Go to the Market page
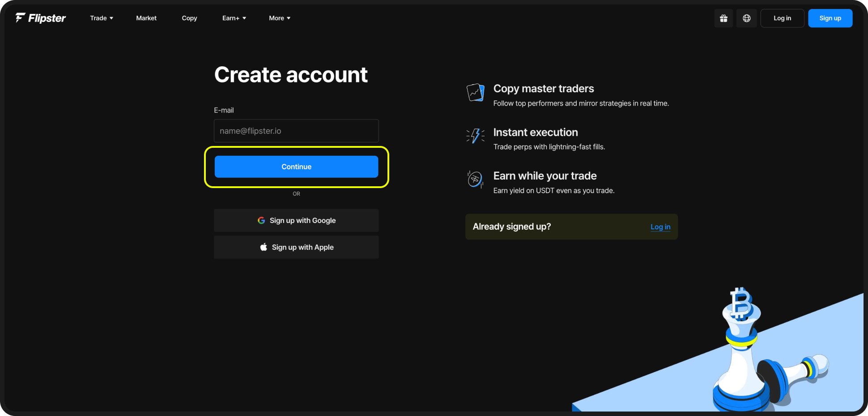The image size is (868, 416). click(146, 18)
